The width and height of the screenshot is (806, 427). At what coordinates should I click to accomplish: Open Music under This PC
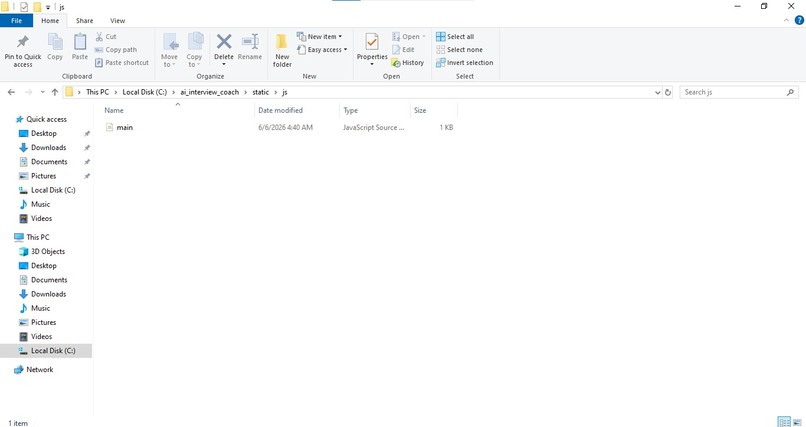coord(40,308)
